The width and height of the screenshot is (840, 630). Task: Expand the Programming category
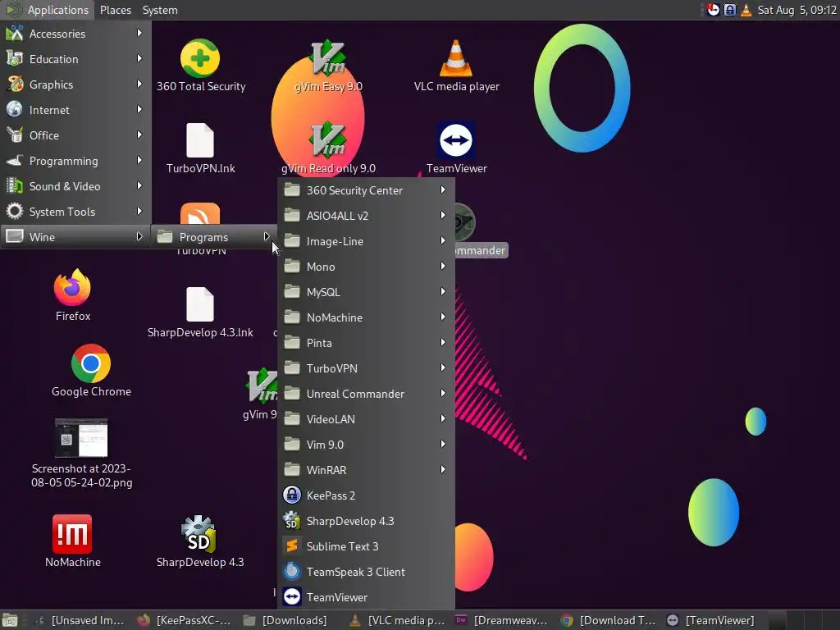[75, 161]
